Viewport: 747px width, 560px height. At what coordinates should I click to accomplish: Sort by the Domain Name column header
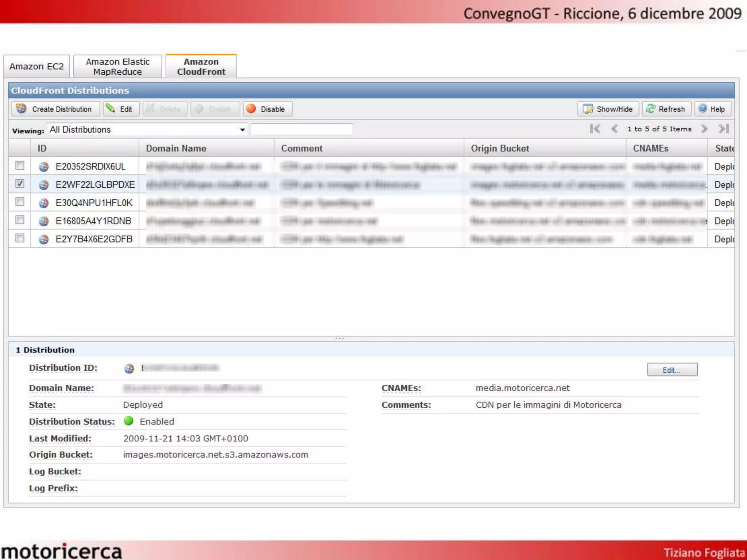[x=206, y=148]
